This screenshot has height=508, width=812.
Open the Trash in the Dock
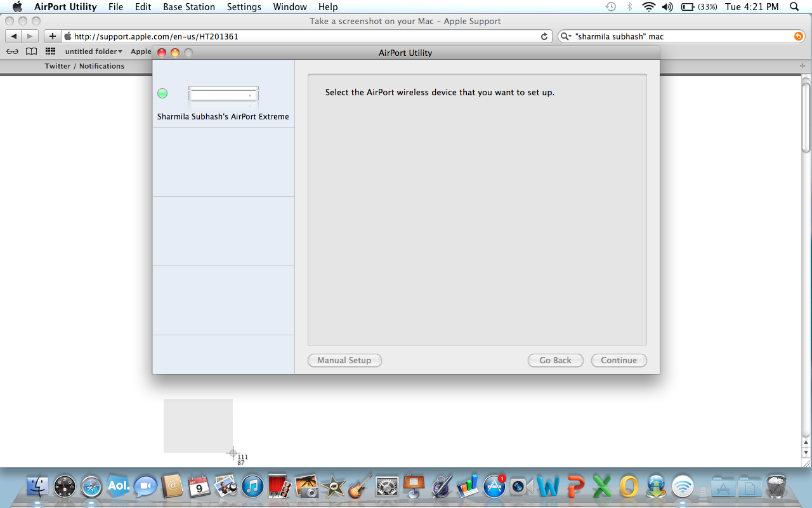pos(776,487)
